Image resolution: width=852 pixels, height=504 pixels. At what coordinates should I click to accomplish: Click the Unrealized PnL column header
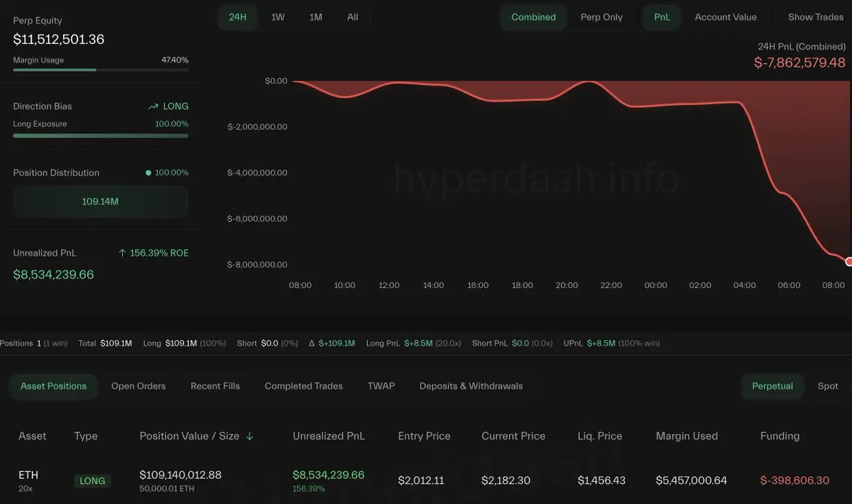pyautogui.click(x=329, y=436)
